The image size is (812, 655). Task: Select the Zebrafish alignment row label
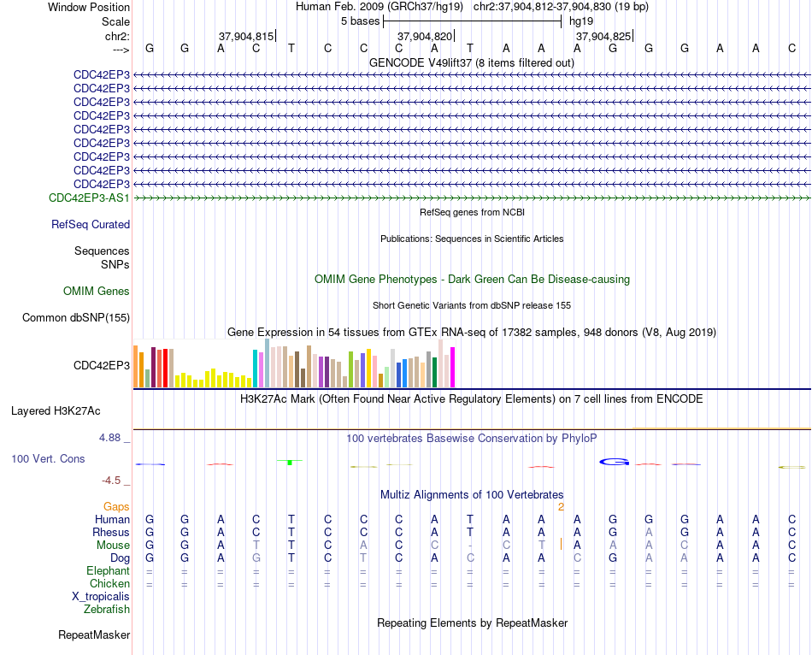(107, 610)
